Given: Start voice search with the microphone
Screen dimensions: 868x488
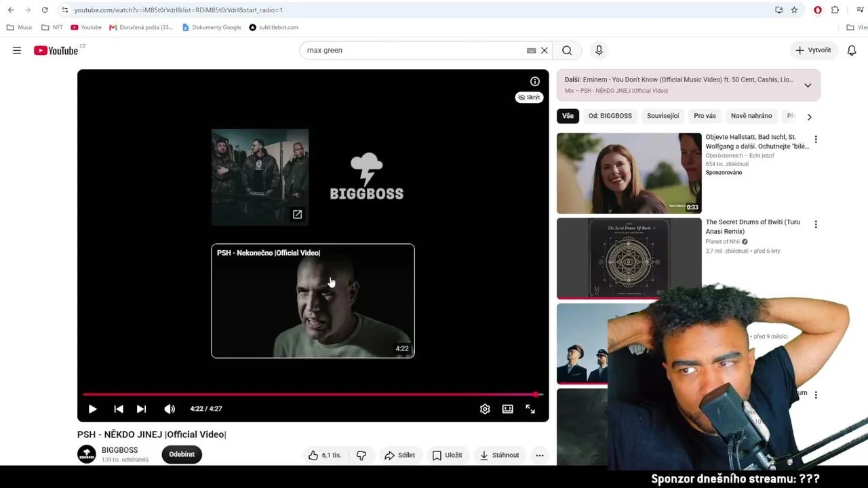Looking at the screenshot, I should tap(599, 50).
